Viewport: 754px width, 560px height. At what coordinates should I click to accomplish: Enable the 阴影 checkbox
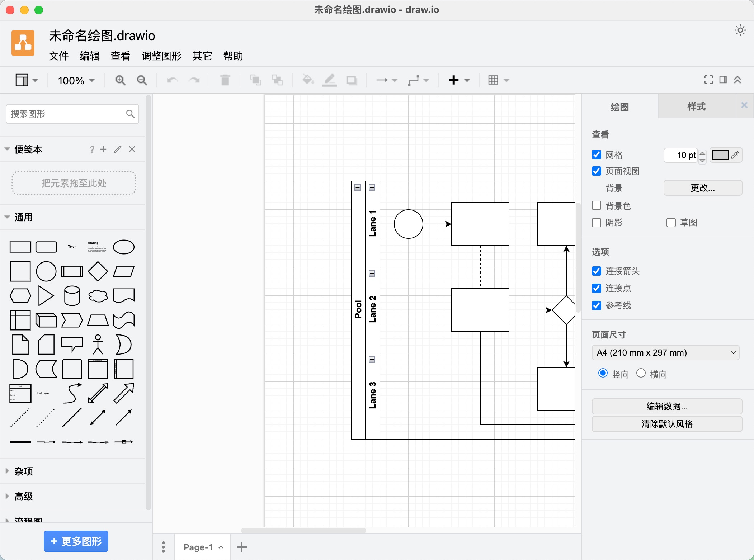pyautogui.click(x=597, y=223)
